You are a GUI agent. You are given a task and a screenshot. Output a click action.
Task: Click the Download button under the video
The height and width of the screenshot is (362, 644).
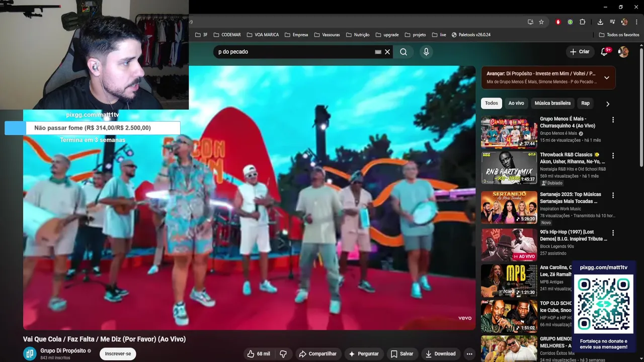440,354
